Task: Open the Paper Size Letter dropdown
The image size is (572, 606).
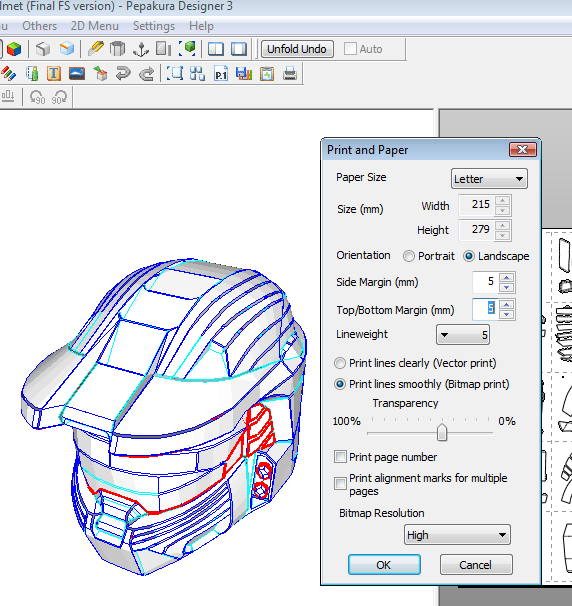Action: pyautogui.click(x=489, y=179)
